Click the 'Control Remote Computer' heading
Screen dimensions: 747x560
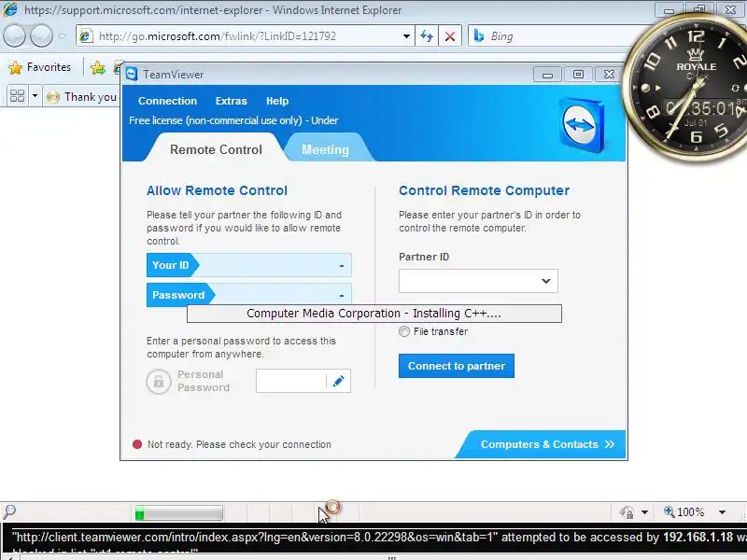[x=484, y=190]
